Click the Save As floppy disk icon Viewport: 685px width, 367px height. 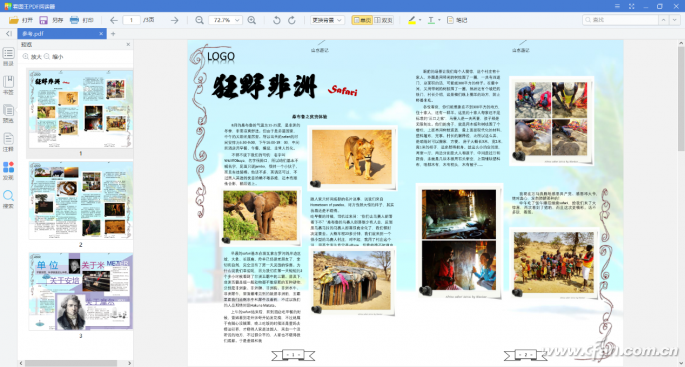(x=43, y=20)
